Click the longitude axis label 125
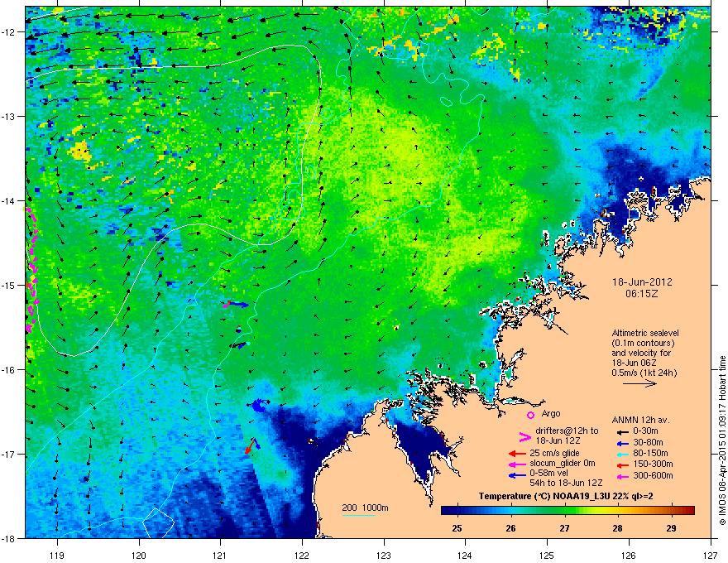This screenshot has width=728, height=563. (547, 555)
